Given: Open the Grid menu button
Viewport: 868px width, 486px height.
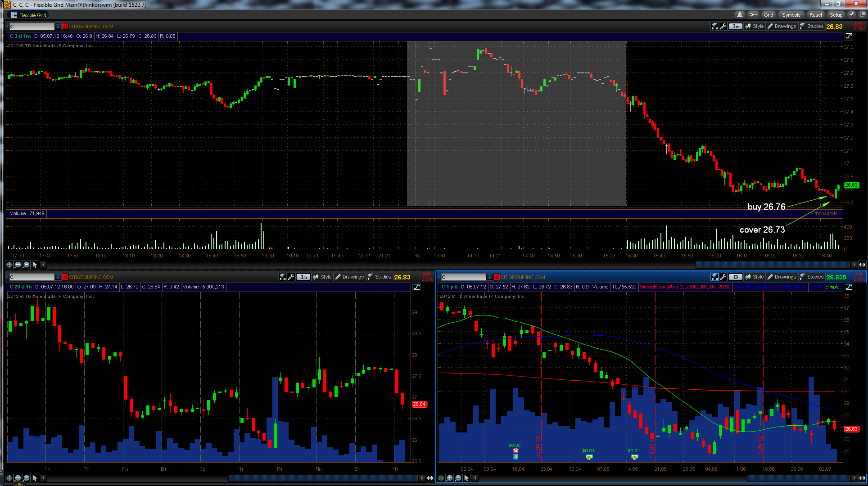Looking at the screenshot, I should pyautogui.click(x=769, y=15).
